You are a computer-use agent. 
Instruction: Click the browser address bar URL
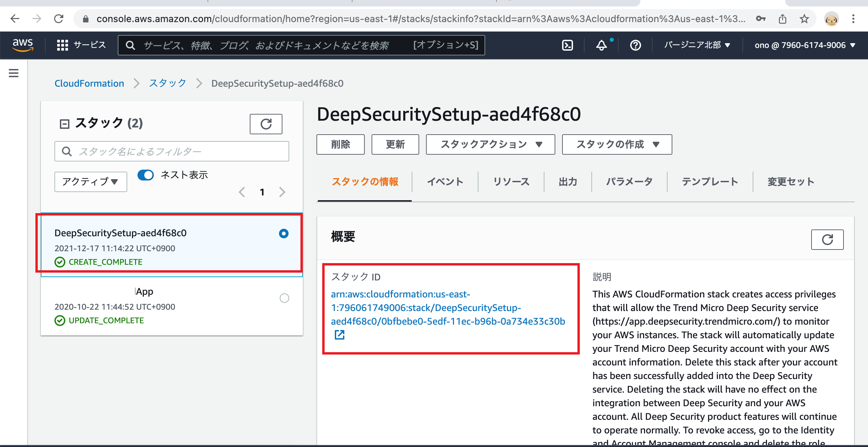click(x=421, y=19)
